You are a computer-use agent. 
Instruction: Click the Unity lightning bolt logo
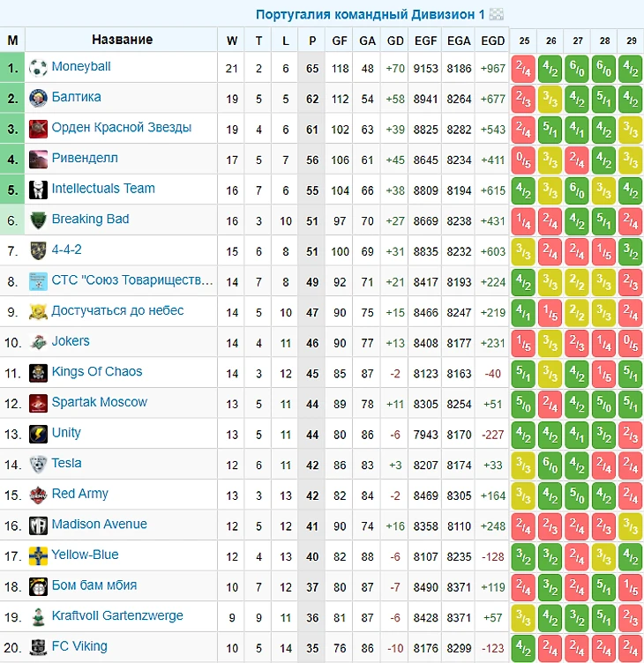click(x=38, y=434)
